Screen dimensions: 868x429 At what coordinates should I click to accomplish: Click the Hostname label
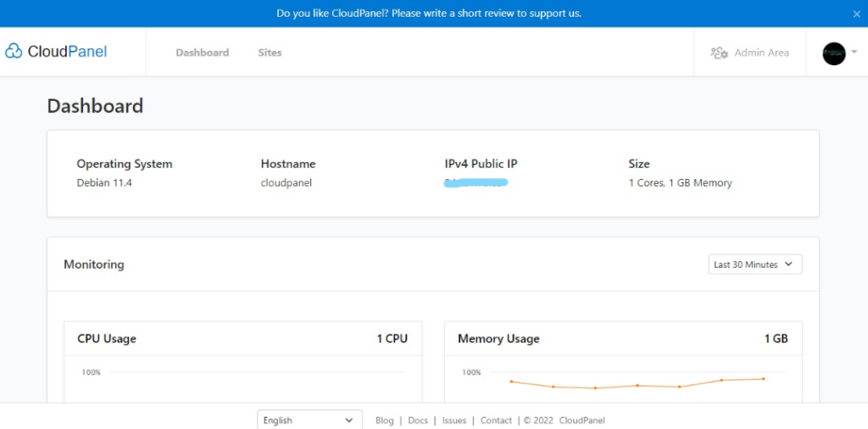[x=288, y=164]
